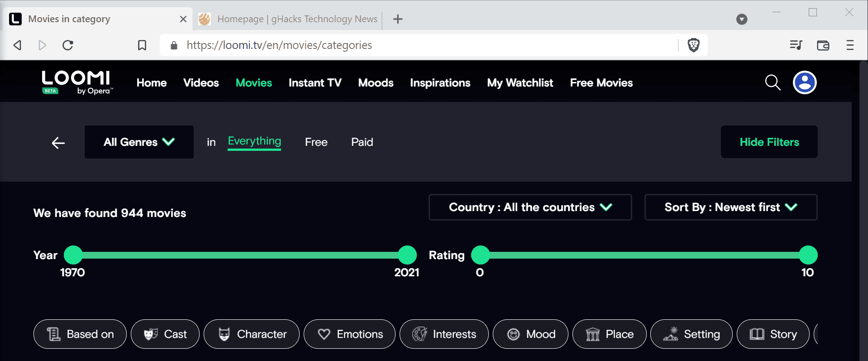Filter by Interests tag

tap(444, 334)
